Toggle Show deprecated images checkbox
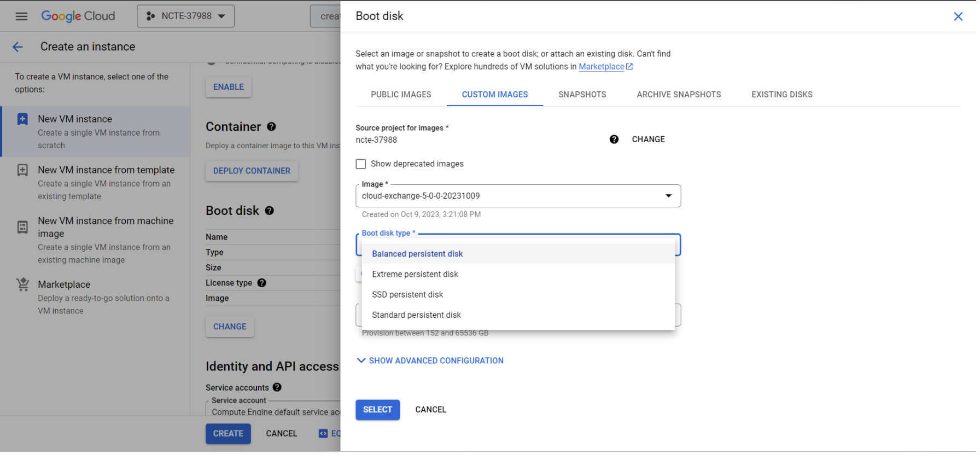The image size is (980, 465). click(360, 164)
